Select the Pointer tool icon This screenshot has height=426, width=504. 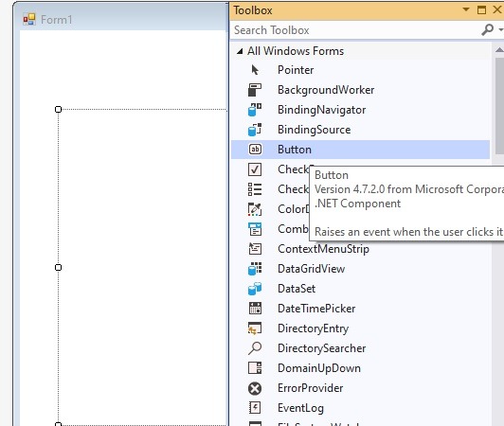(255, 70)
